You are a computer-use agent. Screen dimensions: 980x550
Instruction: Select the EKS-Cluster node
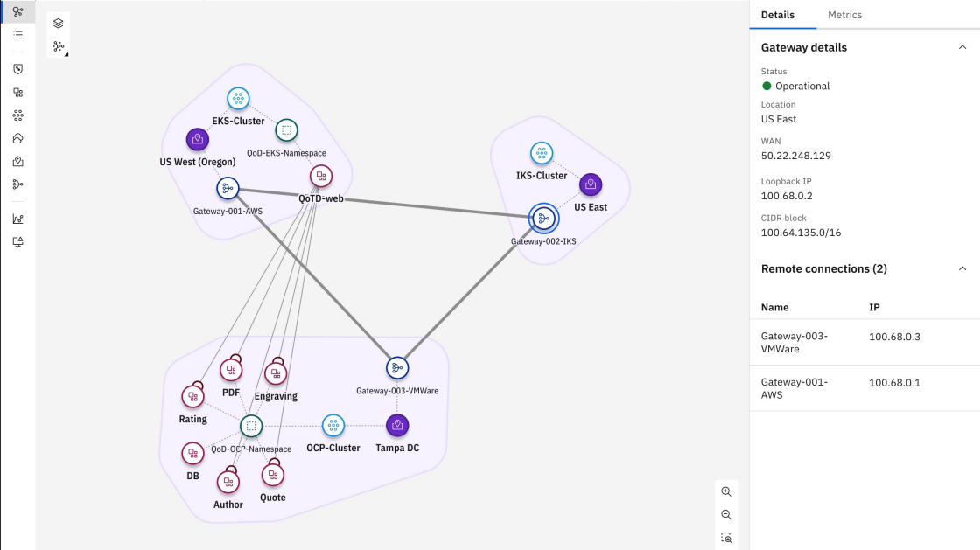click(x=238, y=99)
